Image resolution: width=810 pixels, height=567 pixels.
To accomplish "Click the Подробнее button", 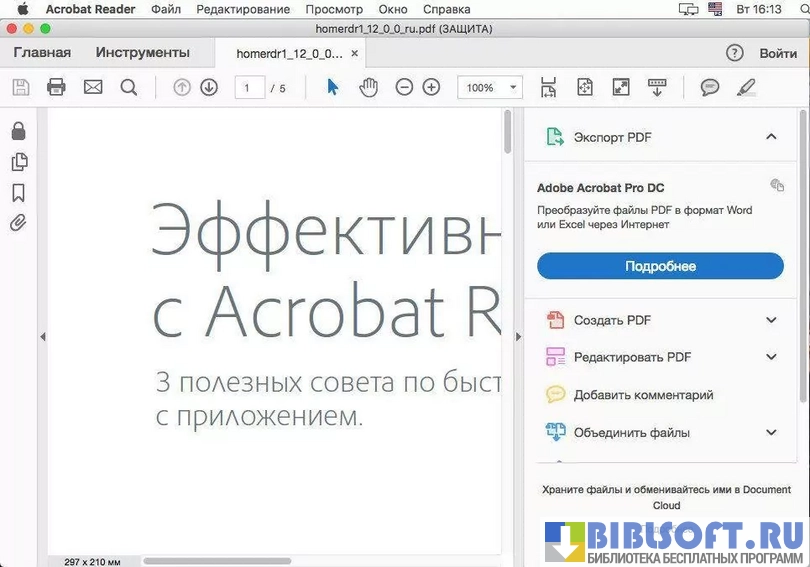I will click(x=660, y=266).
